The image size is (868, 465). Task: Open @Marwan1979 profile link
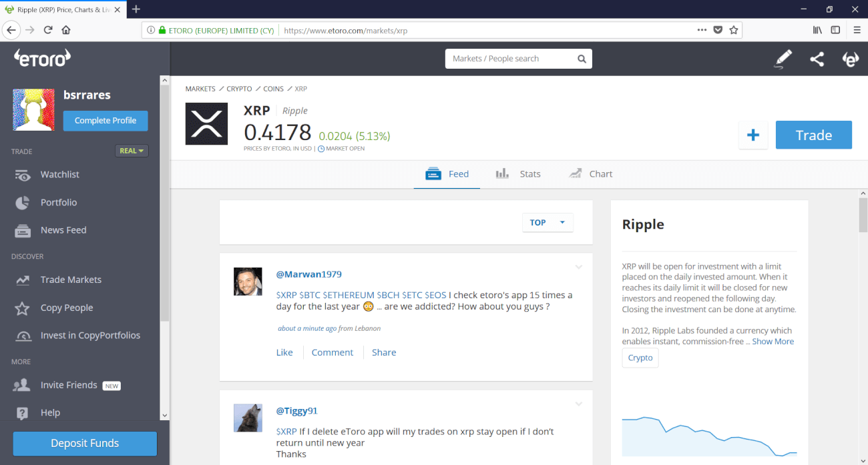(x=308, y=274)
